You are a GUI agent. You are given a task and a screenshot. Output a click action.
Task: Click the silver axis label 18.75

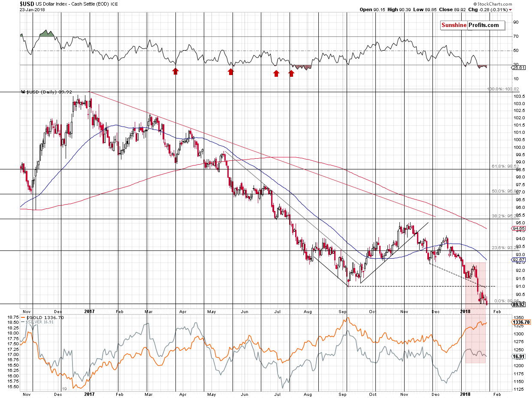pos(13,317)
